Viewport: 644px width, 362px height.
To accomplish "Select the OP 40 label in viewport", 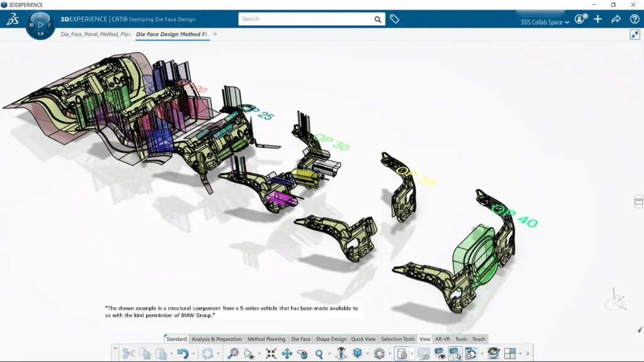I will 514,216.
